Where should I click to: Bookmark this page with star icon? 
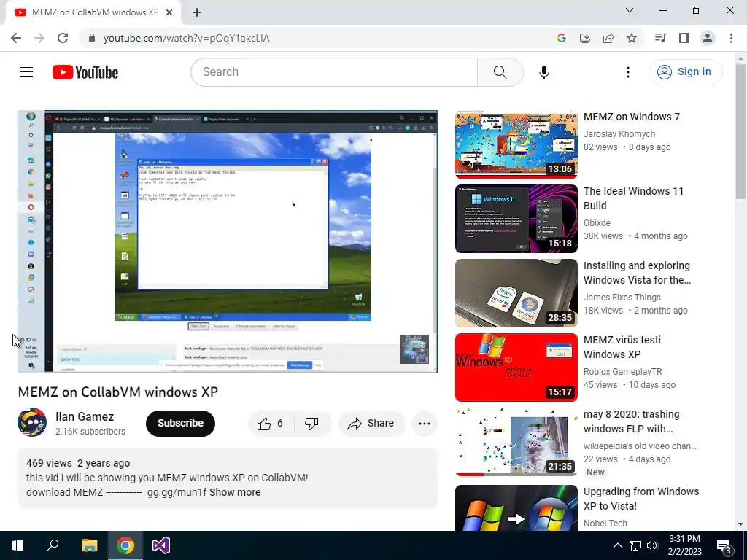pos(632,38)
